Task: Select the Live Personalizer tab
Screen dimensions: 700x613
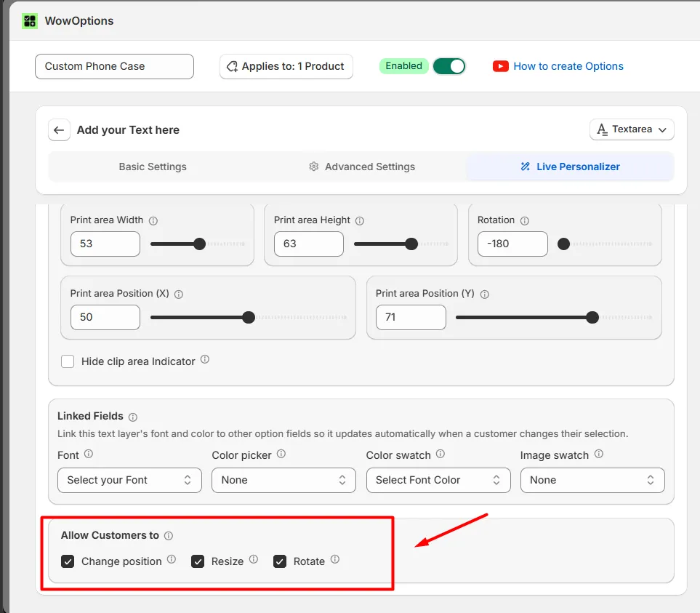Action: (570, 167)
